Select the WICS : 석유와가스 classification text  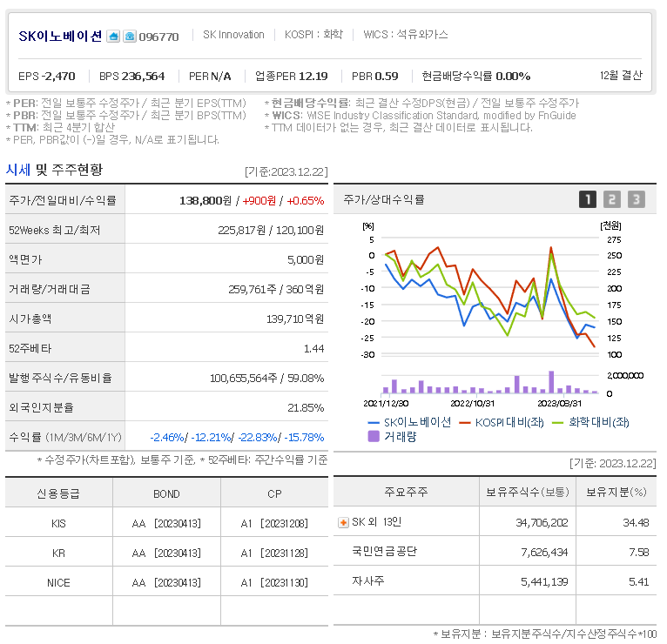406,35
